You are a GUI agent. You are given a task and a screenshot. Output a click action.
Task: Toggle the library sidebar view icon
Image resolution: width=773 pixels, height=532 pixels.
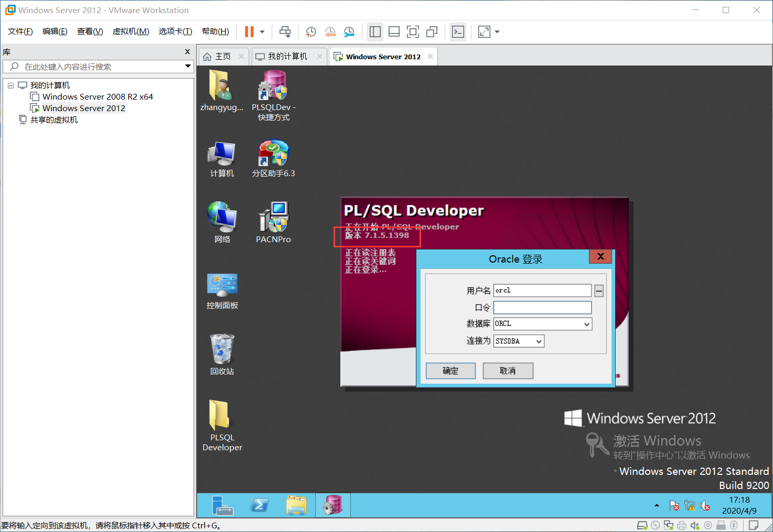(x=375, y=32)
